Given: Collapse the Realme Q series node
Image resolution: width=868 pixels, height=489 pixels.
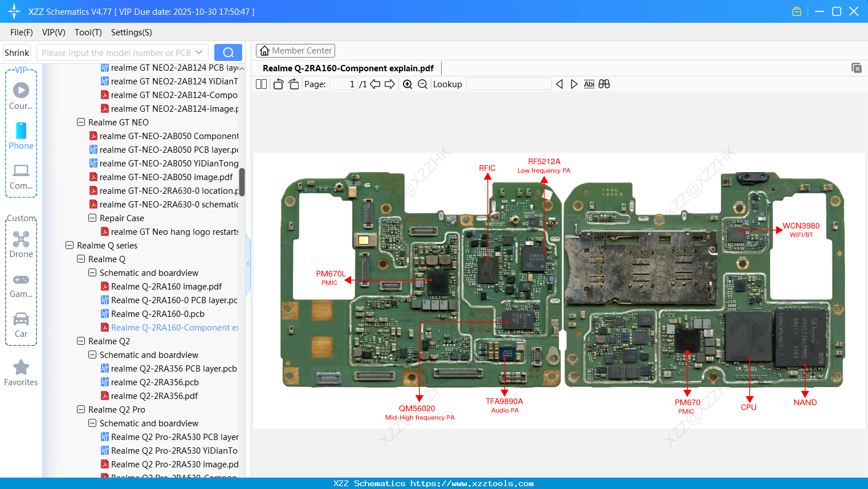Looking at the screenshot, I should click(70, 246).
